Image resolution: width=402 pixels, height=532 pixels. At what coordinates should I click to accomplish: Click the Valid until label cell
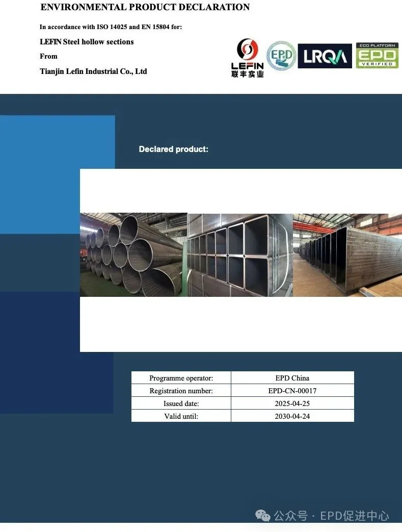tap(181, 416)
